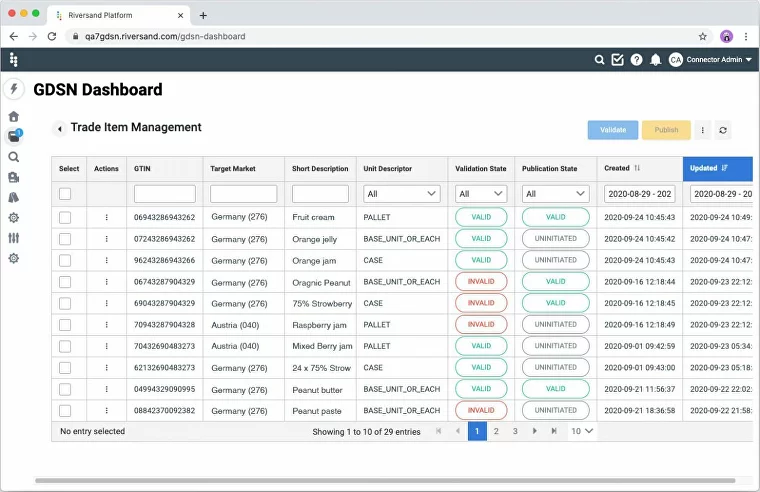Open sidebar search icon
The image size is (760, 492).
[14, 157]
